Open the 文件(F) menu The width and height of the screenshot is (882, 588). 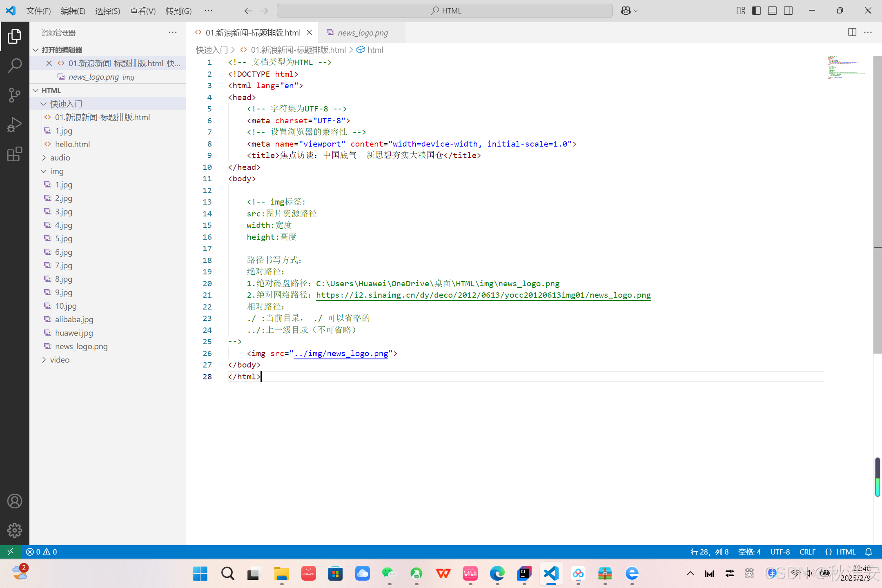pos(39,11)
